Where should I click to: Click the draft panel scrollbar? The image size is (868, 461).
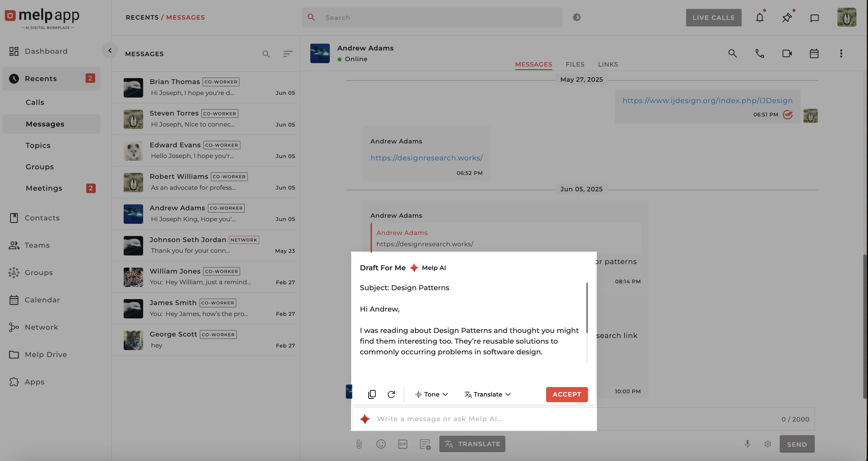[586, 308]
